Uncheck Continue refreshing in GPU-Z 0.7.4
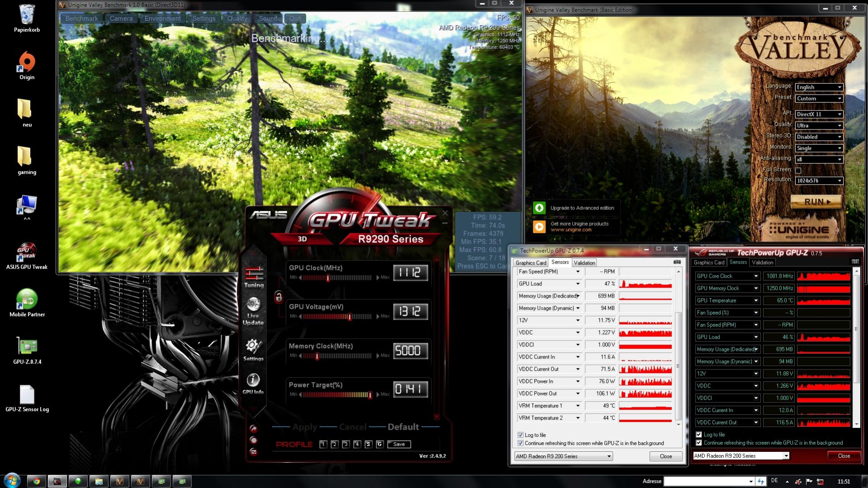Viewport: 868px width, 488px height. coord(520,443)
